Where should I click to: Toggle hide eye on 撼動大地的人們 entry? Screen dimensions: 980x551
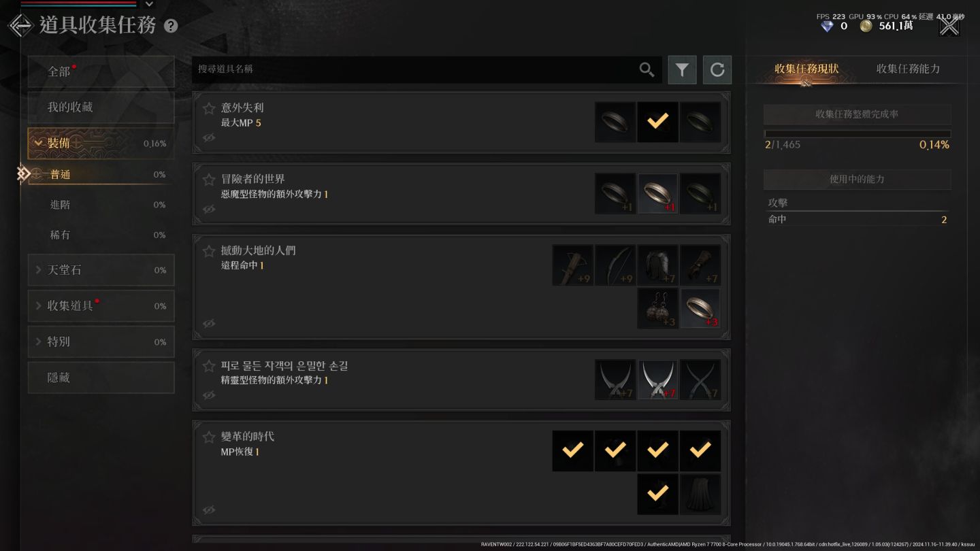tap(209, 324)
